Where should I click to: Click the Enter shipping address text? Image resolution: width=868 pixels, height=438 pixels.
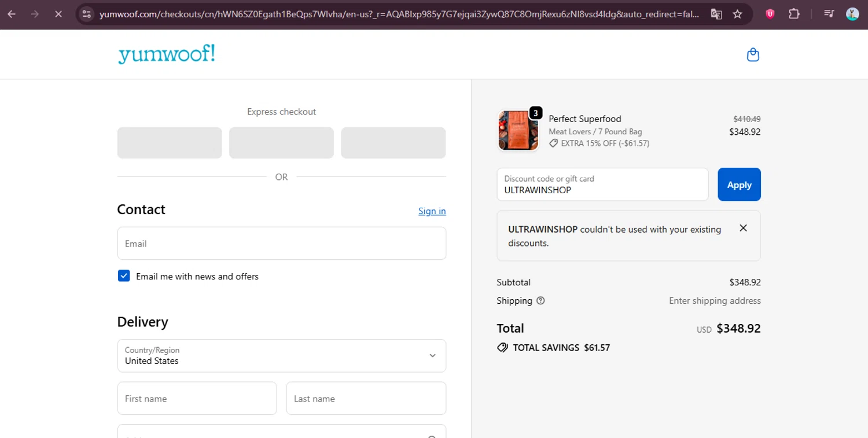tap(715, 301)
